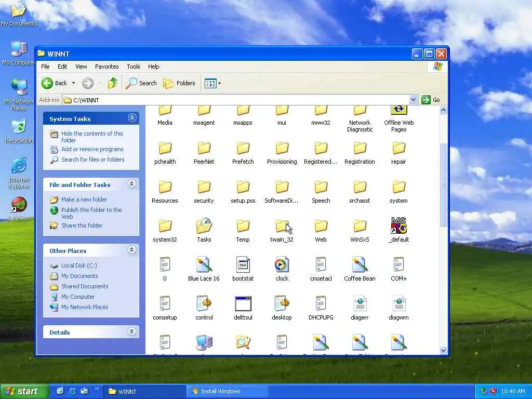Select the control settings file icon
The height and width of the screenshot is (399, 532).
pos(204,303)
